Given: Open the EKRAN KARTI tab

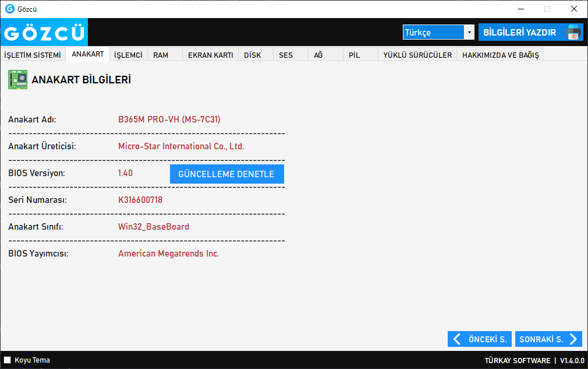Looking at the screenshot, I should [x=210, y=55].
